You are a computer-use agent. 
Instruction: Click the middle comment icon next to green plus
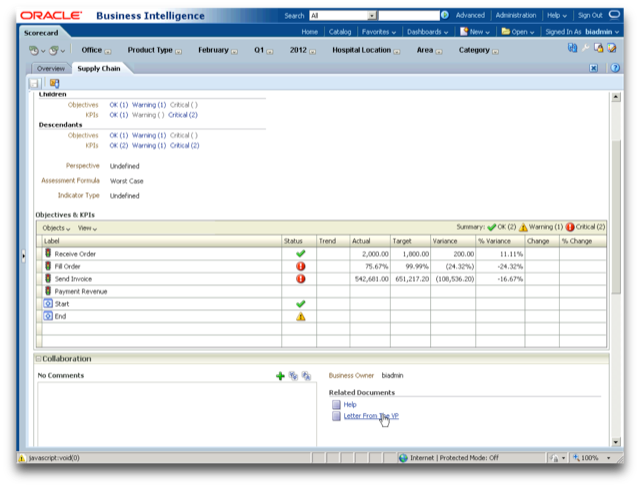[293, 376]
